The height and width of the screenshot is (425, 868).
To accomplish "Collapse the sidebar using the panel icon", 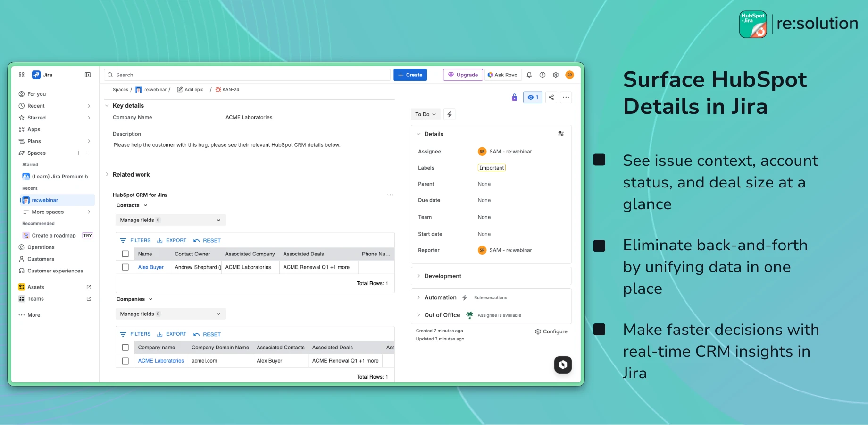I will [x=88, y=75].
